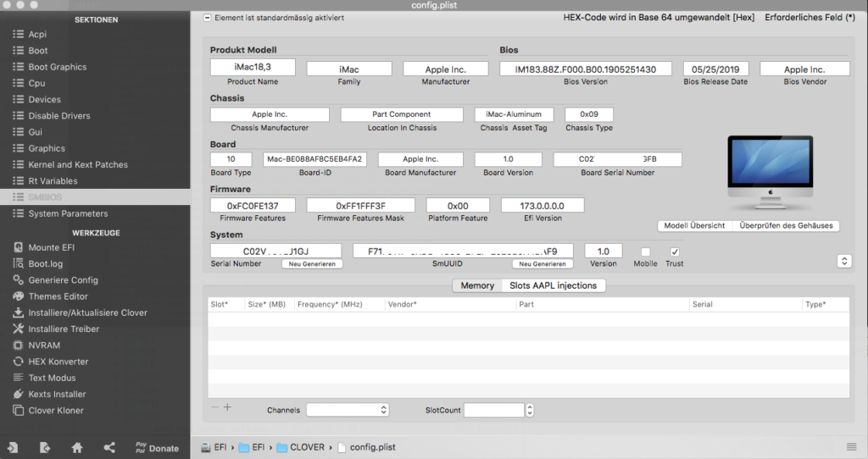This screenshot has height=459, width=868.
Task: Open Installiere Treiber tool
Action: (x=95, y=329)
